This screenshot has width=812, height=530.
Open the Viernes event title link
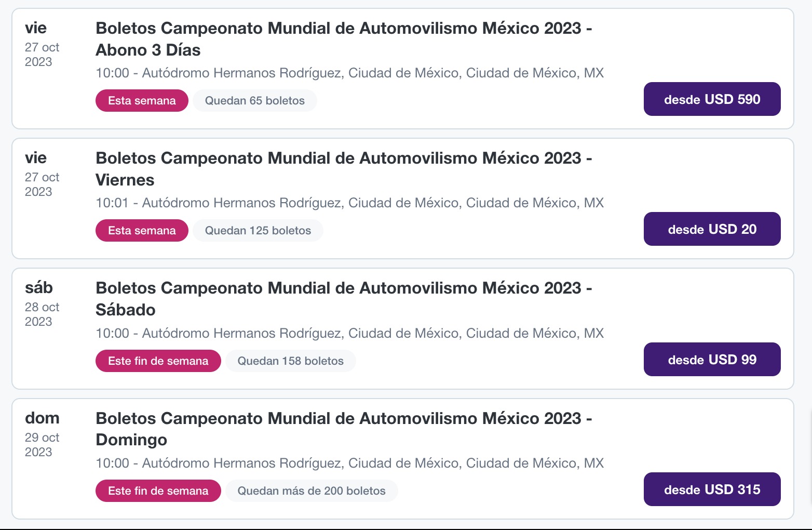click(x=343, y=169)
